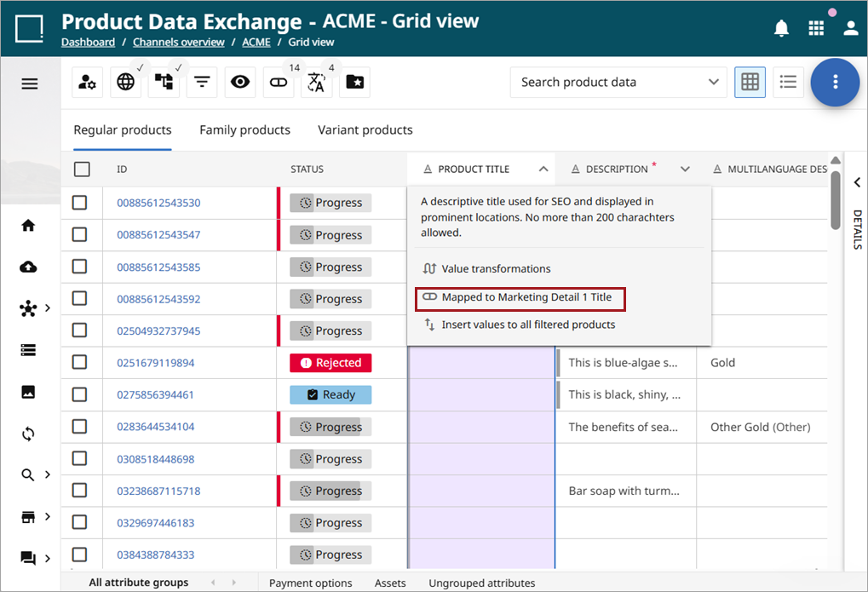868x592 pixels.
Task: Switch to the Family products tab
Action: coord(244,129)
